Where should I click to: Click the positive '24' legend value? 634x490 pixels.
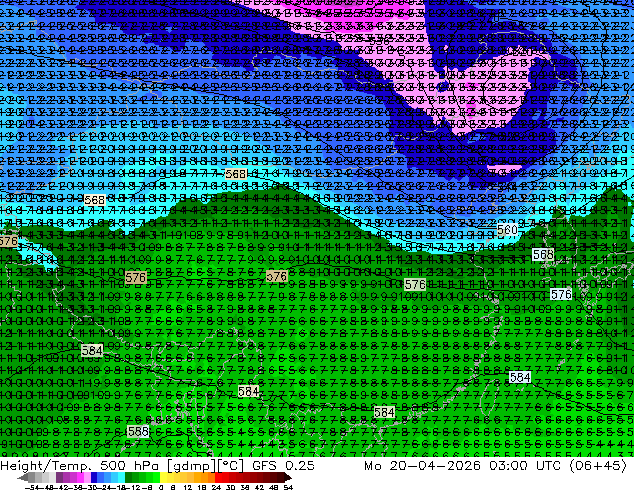click(x=216, y=487)
